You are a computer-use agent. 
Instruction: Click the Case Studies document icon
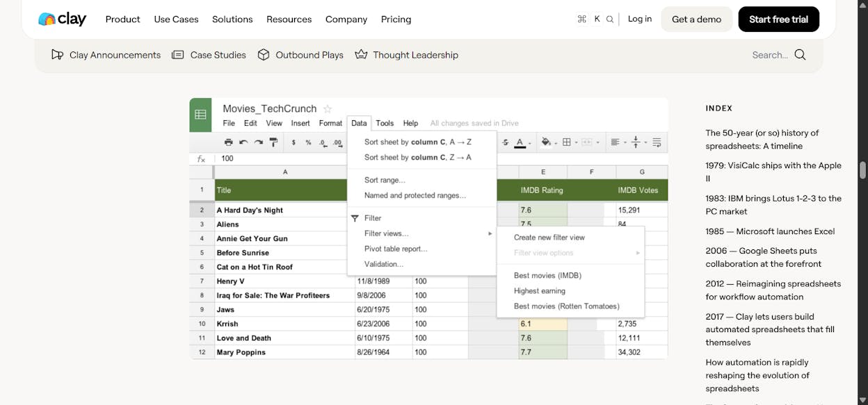(178, 55)
